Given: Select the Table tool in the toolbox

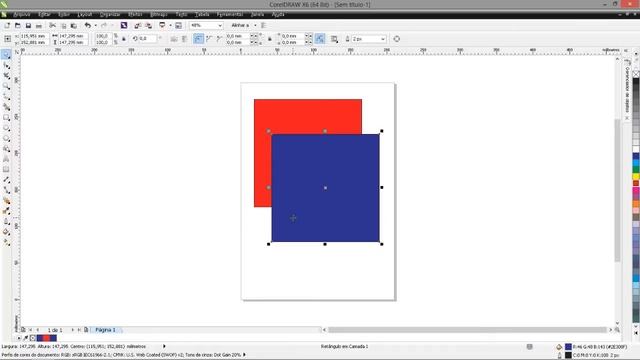Looking at the screenshot, I should click(6, 169).
